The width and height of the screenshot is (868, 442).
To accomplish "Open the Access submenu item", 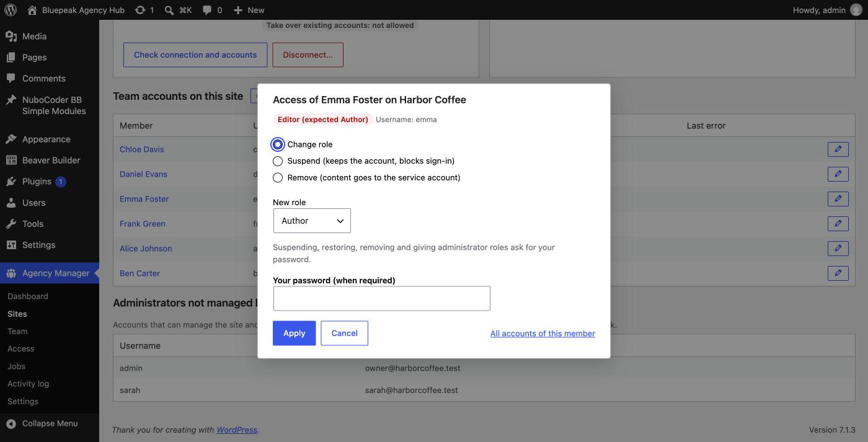I will click(20, 349).
